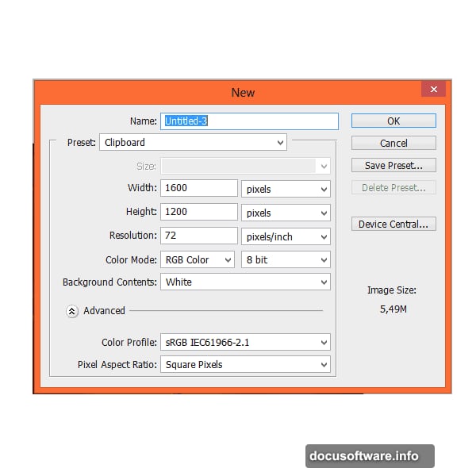Open the Preset dropdown showing Clipboard
Image resolution: width=476 pixels, height=476 pixels.
[x=193, y=143]
